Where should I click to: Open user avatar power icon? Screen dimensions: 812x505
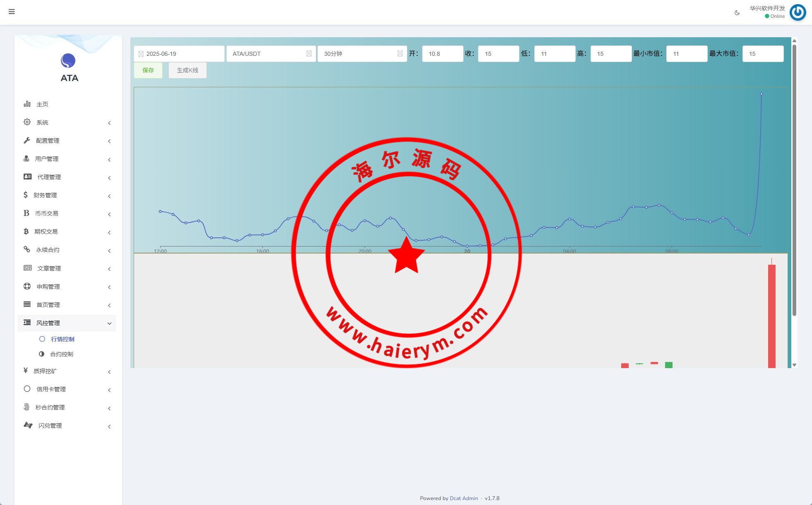pyautogui.click(x=798, y=12)
